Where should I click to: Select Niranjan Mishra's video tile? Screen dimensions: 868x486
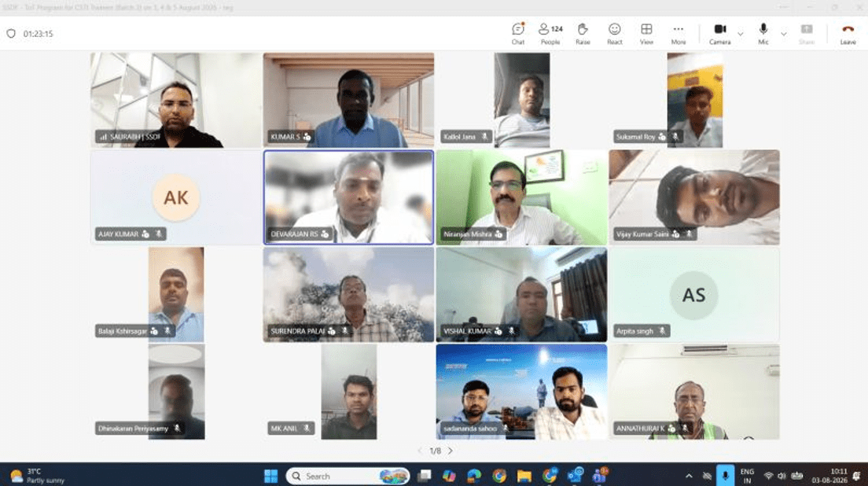tap(521, 197)
